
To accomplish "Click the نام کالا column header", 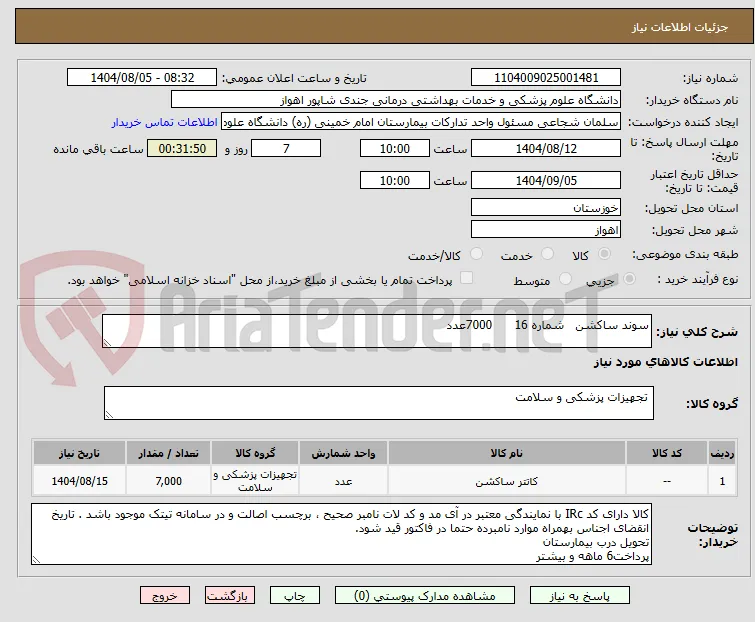I will tap(507, 454).
